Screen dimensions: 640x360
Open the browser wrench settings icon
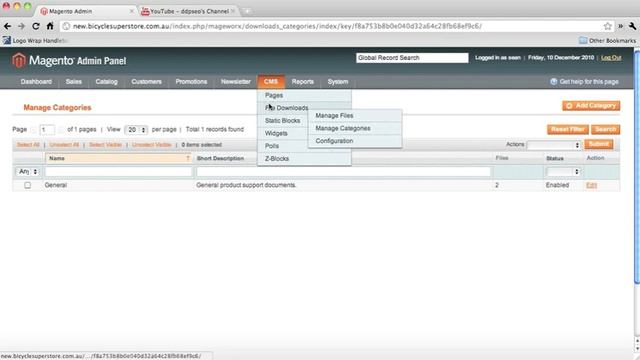632,26
